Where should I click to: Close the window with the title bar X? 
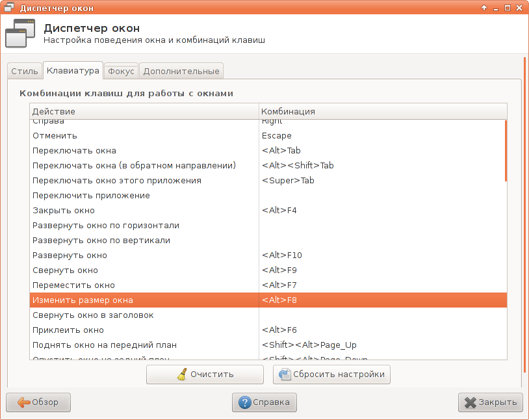pos(519,8)
